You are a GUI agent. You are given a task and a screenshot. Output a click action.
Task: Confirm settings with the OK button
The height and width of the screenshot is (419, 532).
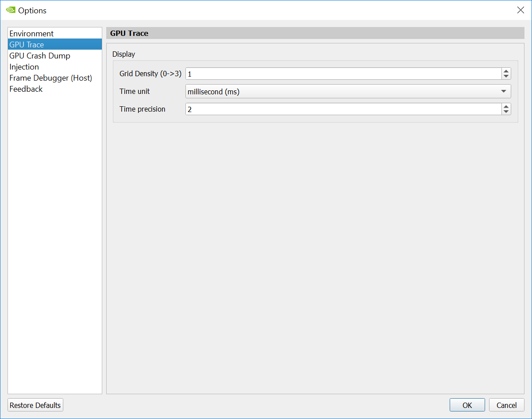pyautogui.click(x=467, y=405)
